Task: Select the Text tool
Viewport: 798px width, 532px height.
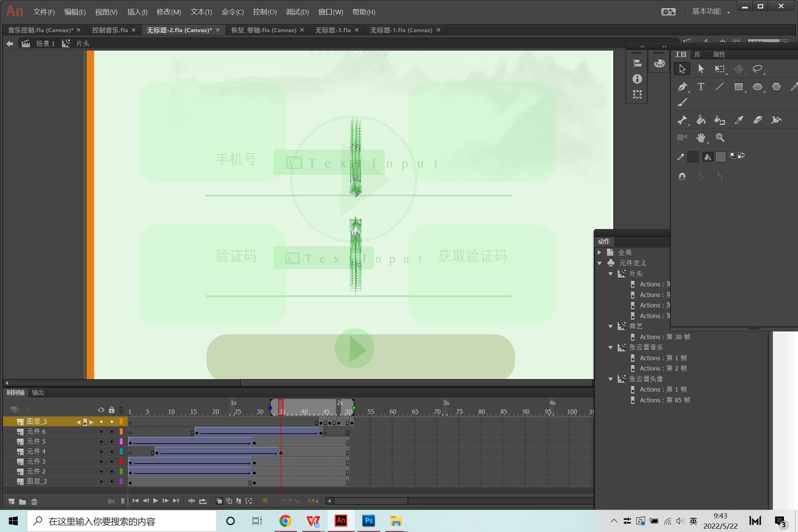Action: pos(701,87)
